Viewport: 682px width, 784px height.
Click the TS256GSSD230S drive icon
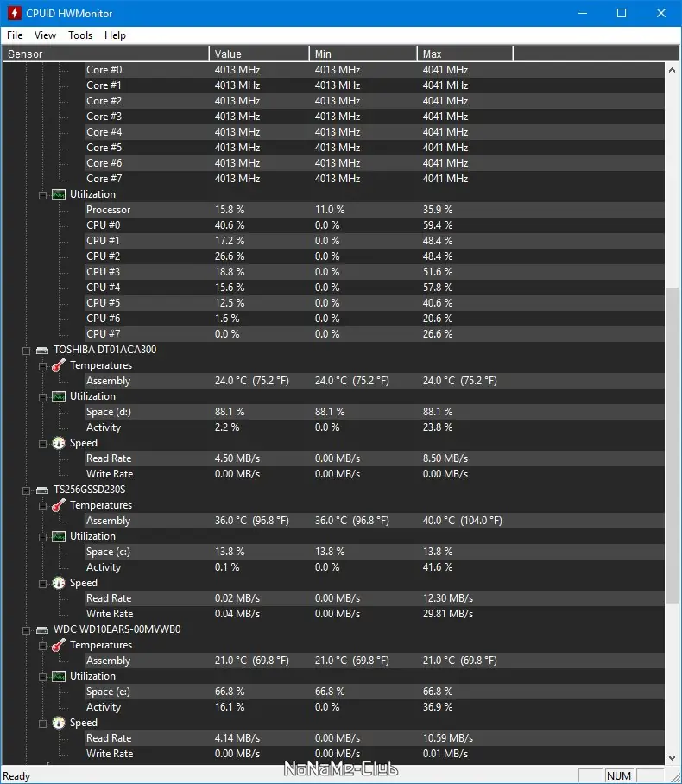[x=42, y=490]
